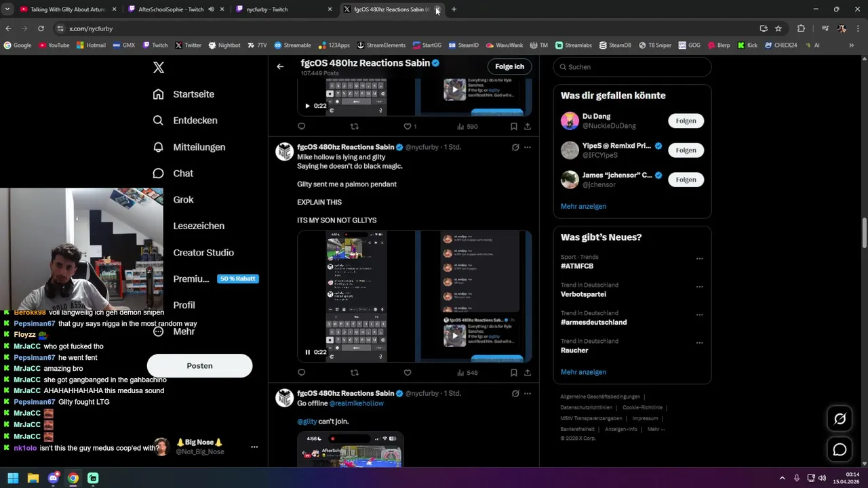Follow James "jchensor"

[x=686, y=180]
